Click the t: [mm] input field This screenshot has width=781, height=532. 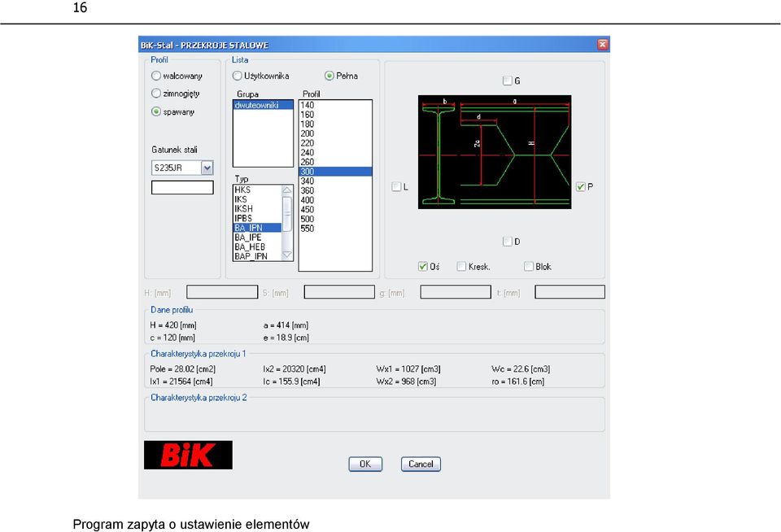point(569,292)
